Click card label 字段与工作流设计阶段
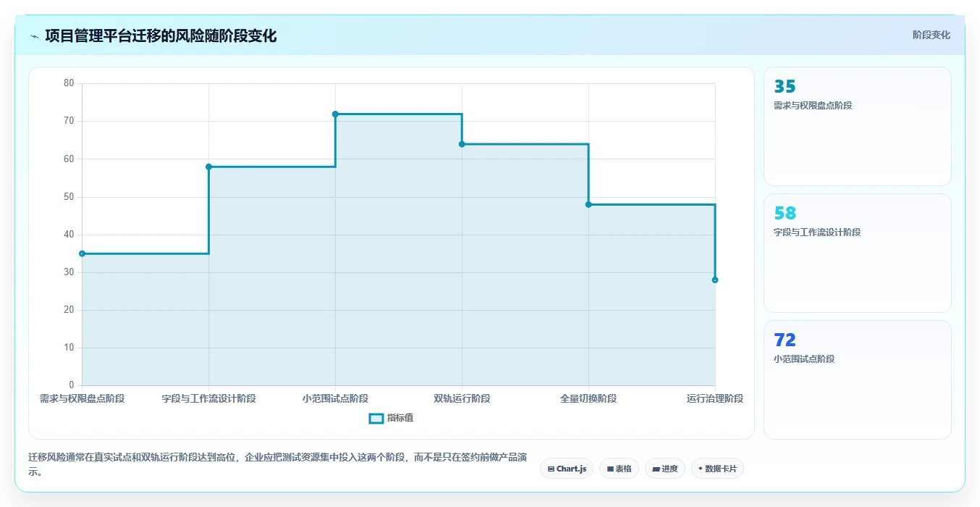 pyautogui.click(x=817, y=232)
